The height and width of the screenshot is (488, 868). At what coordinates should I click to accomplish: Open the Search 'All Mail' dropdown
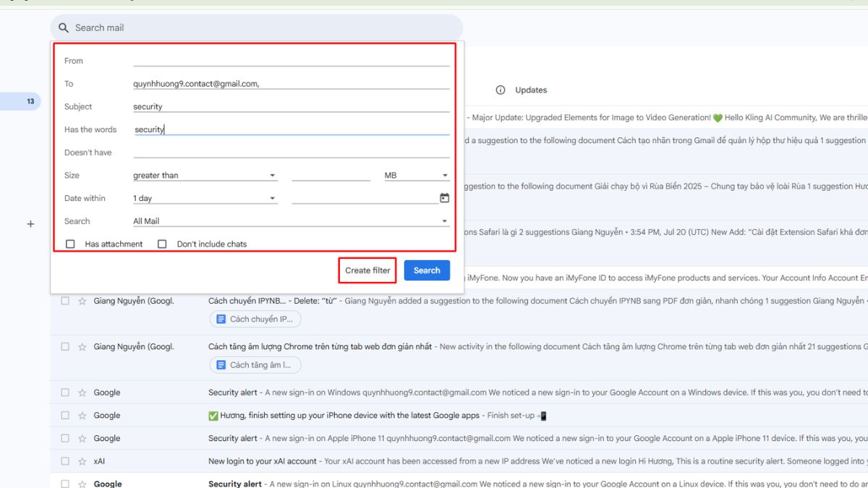(x=291, y=221)
